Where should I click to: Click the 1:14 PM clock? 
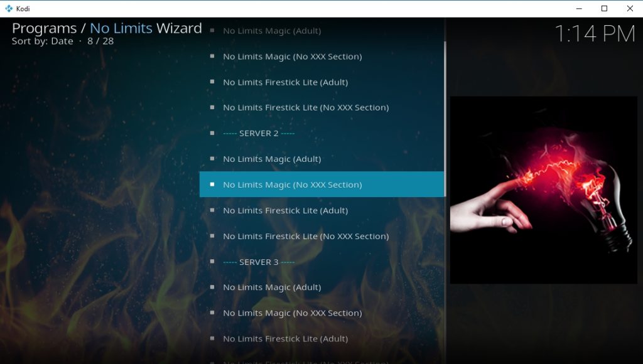point(595,34)
